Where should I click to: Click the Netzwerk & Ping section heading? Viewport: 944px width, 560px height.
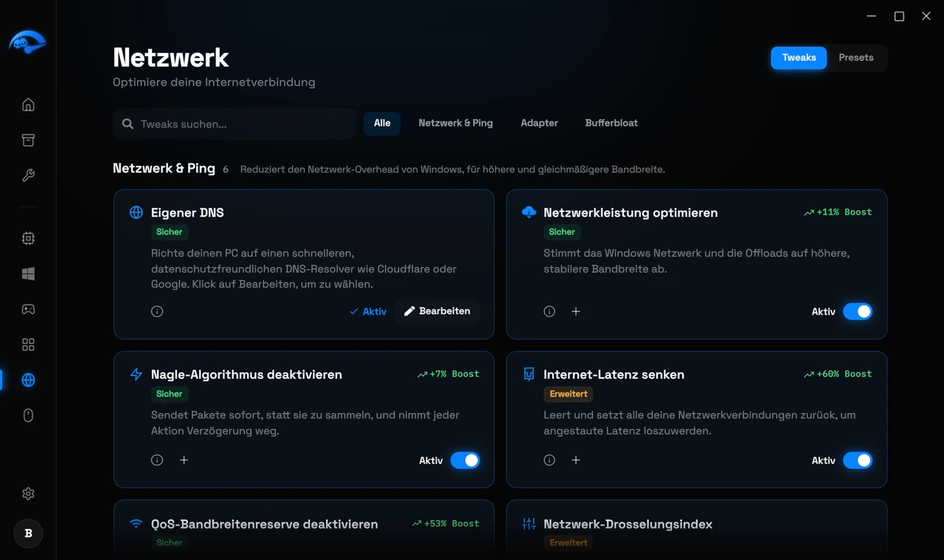(x=164, y=169)
